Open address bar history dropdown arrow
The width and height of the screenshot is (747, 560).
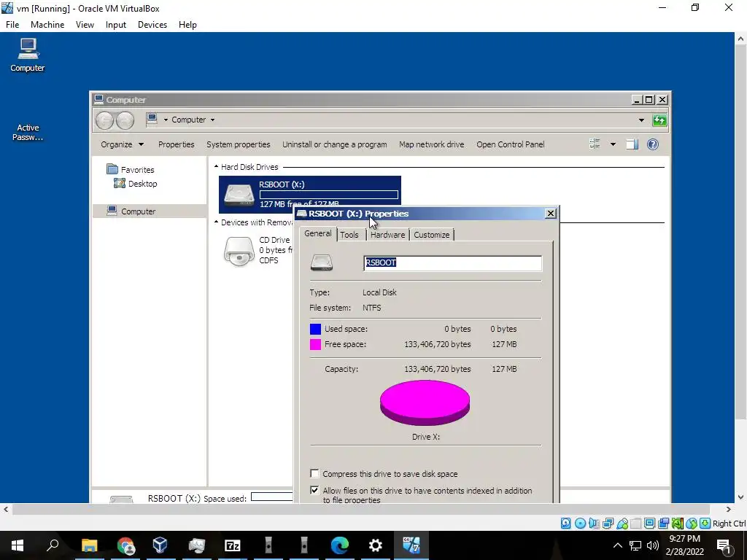pos(641,120)
